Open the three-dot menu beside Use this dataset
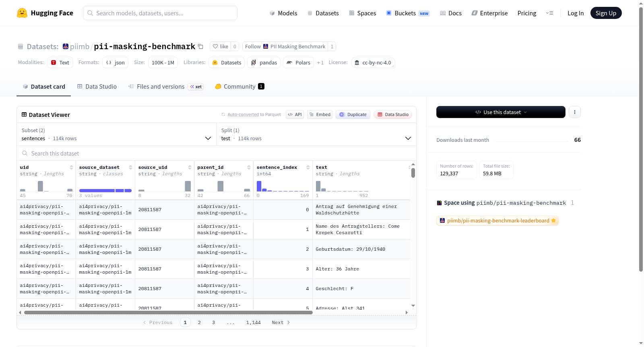 (x=575, y=112)
